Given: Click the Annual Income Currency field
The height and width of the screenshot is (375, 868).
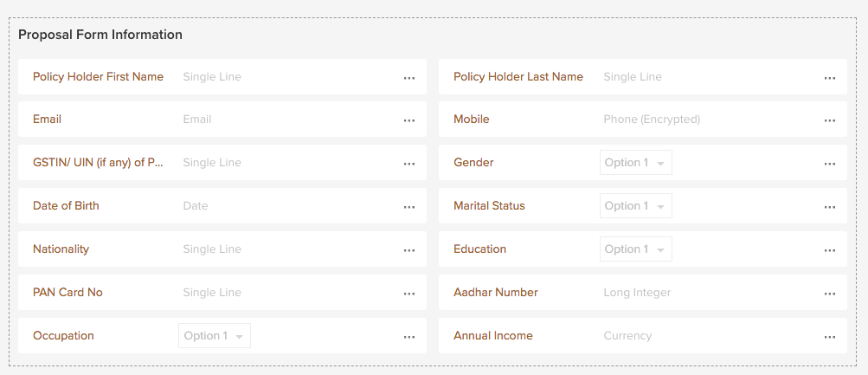Looking at the screenshot, I should [627, 336].
